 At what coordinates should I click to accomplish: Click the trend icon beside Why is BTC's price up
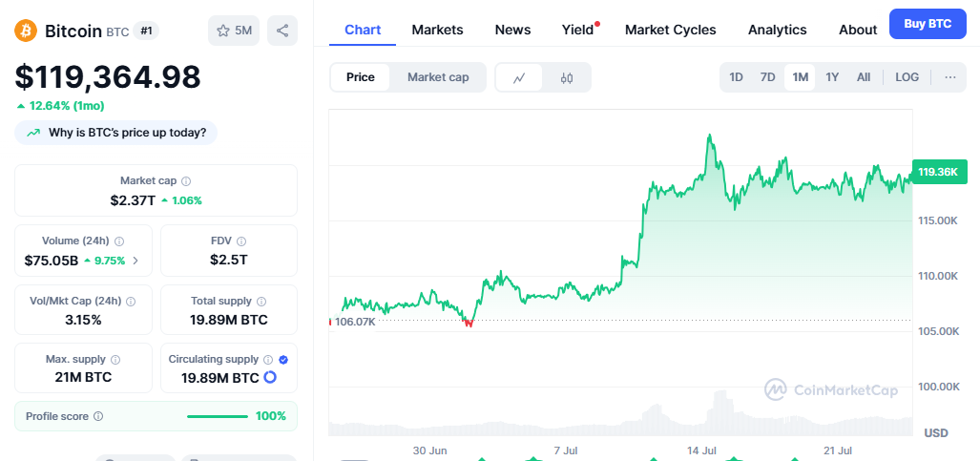pyautogui.click(x=33, y=133)
